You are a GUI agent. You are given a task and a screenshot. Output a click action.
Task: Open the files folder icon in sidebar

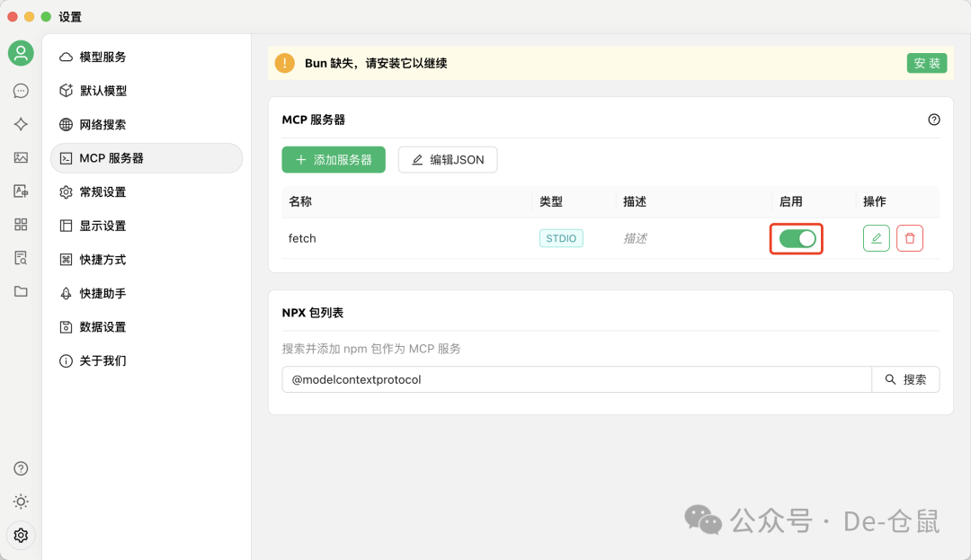pyautogui.click(x=21, y=291)
